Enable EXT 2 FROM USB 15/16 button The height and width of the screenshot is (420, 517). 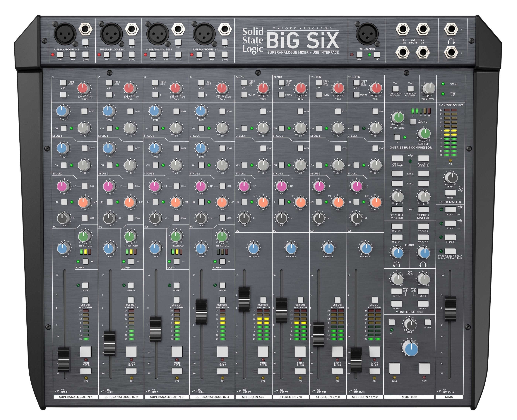410,89
